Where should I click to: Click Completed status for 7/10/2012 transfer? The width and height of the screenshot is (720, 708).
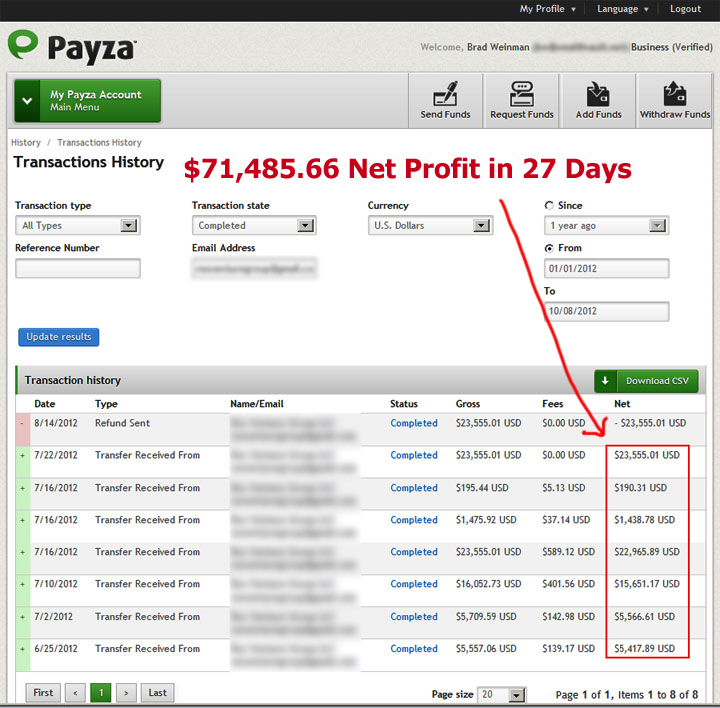tap(414, 584)
